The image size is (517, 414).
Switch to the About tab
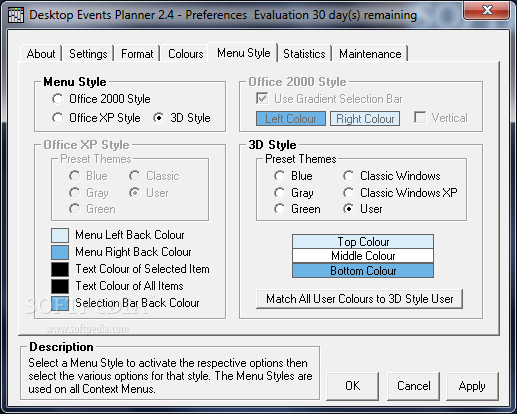click(41, 54)
